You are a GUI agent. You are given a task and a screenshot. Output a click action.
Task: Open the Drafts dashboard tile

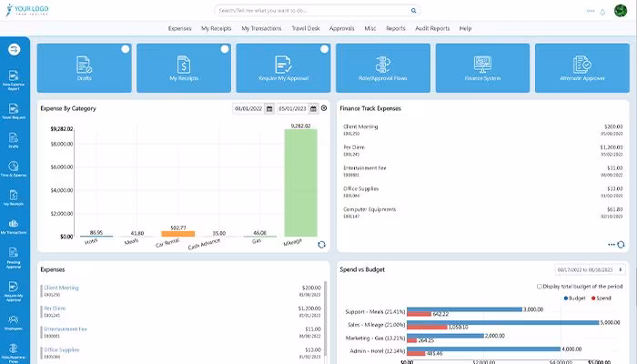84,68
